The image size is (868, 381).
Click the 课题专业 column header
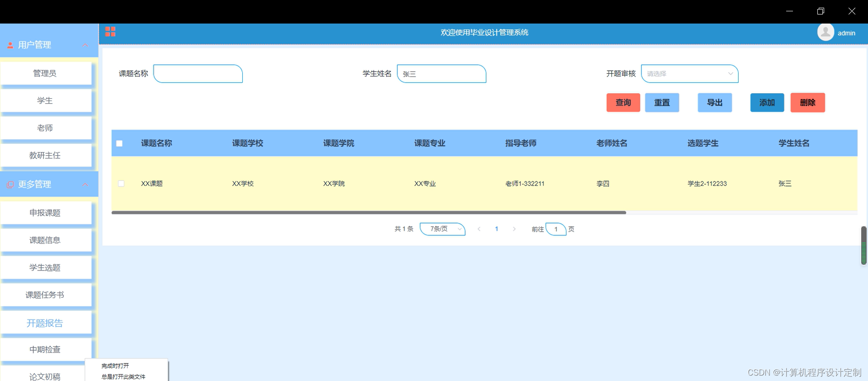click(x=430, y=143)
